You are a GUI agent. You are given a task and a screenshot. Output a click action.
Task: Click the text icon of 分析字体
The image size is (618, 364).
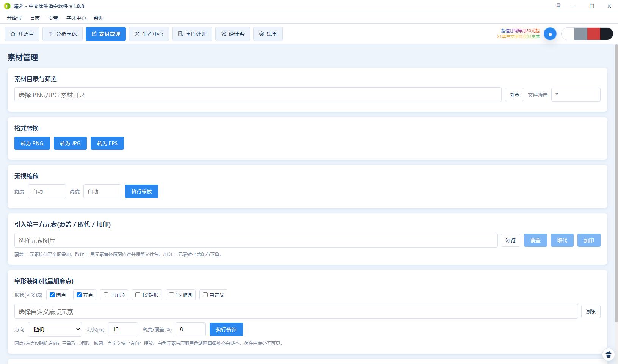[51, 34]
